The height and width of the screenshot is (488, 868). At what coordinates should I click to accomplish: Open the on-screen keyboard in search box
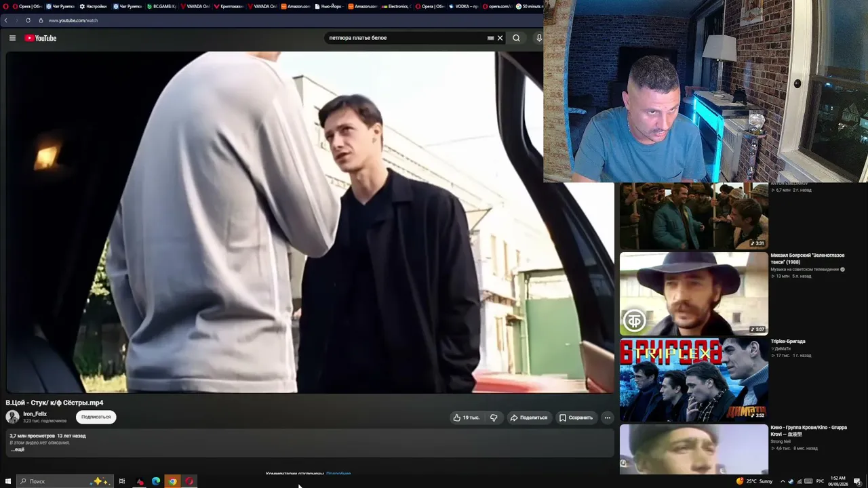tap(490, 38)
